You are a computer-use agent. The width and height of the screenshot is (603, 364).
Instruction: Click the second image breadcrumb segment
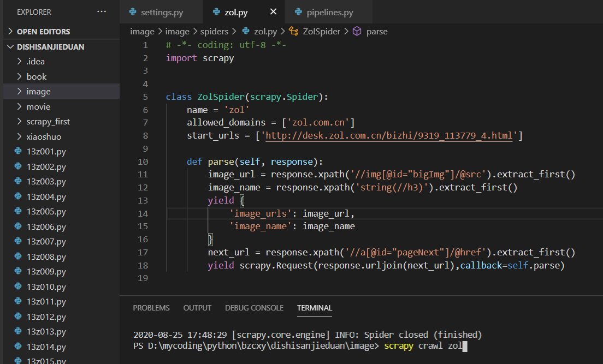178,32
